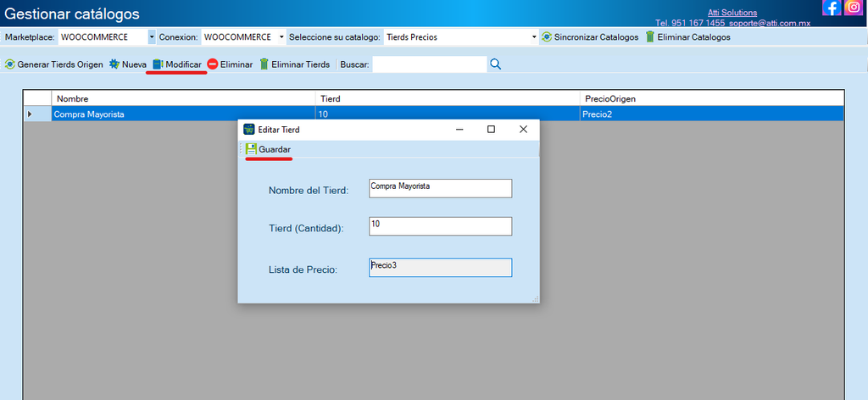This screenshot has height=400, width=868.
Task: Click the red Eliminar button
Action: pos(230,64)
